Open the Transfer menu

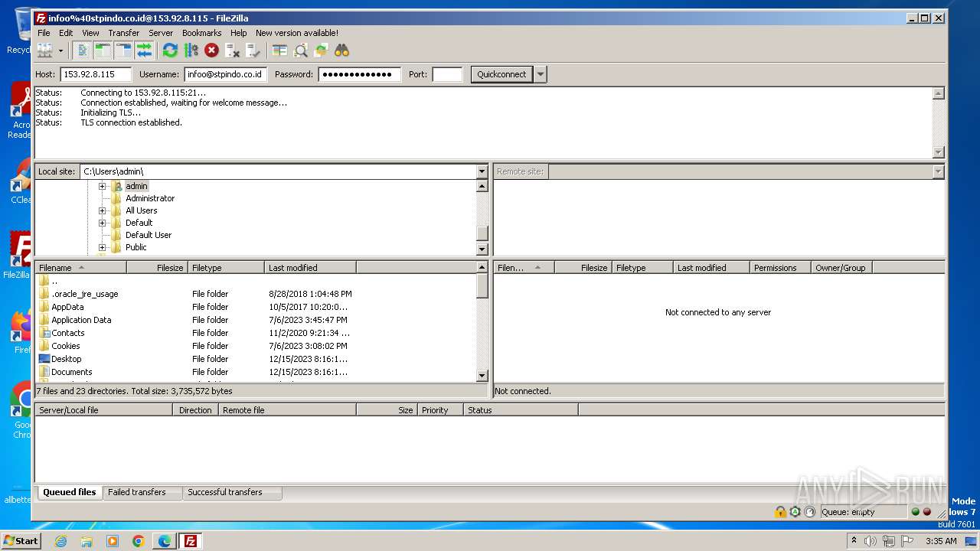[123, 33]
